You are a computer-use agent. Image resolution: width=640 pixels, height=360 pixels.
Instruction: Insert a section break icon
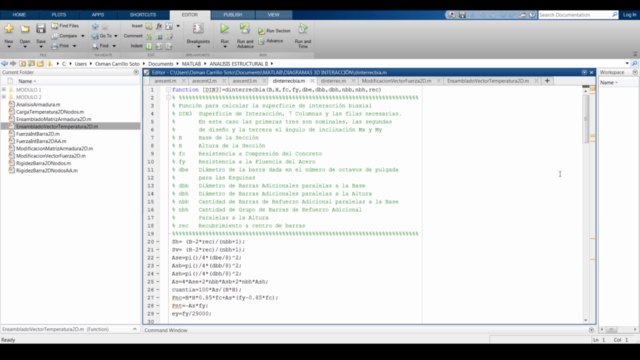[149, 26]
